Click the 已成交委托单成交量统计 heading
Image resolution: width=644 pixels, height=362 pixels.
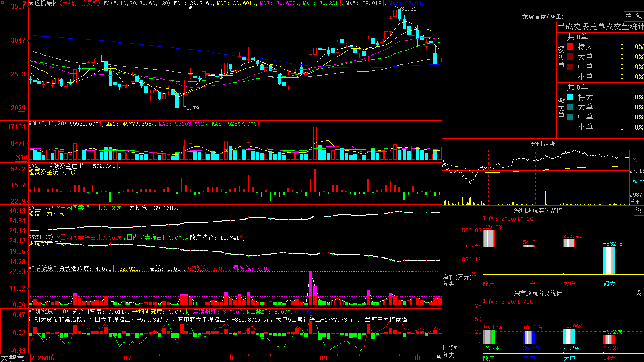coord(601,27)
